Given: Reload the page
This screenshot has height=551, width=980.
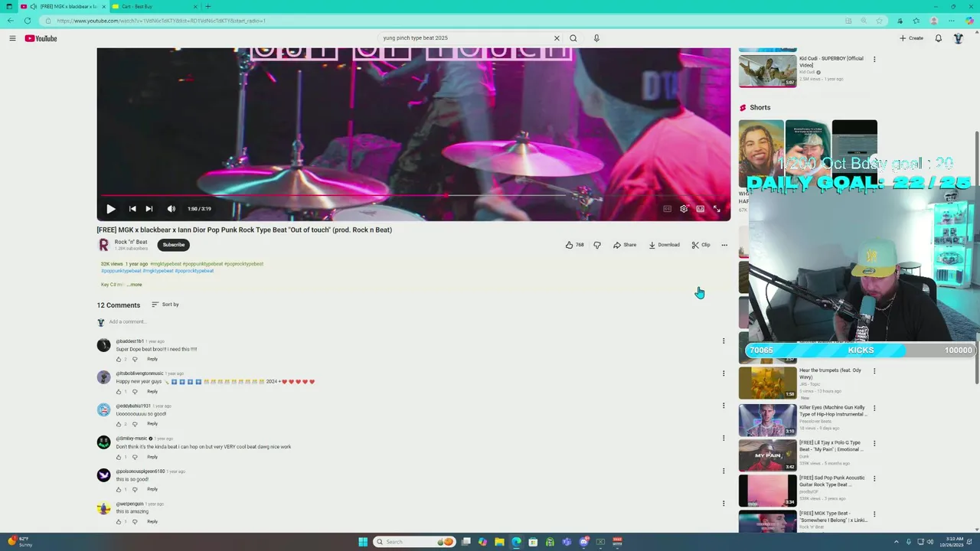Looking at the screenshot, I should (x=28, y=21).
